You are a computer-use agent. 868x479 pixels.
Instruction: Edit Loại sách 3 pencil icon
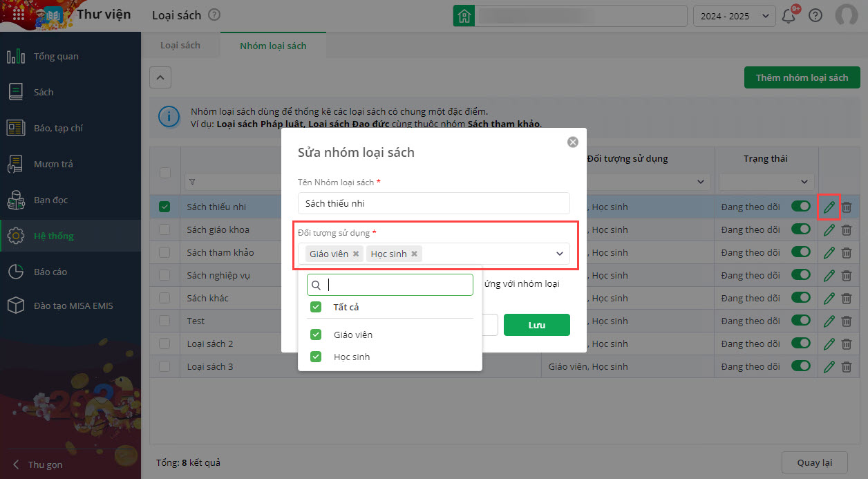pyautogui.click(x=829, y=366)
